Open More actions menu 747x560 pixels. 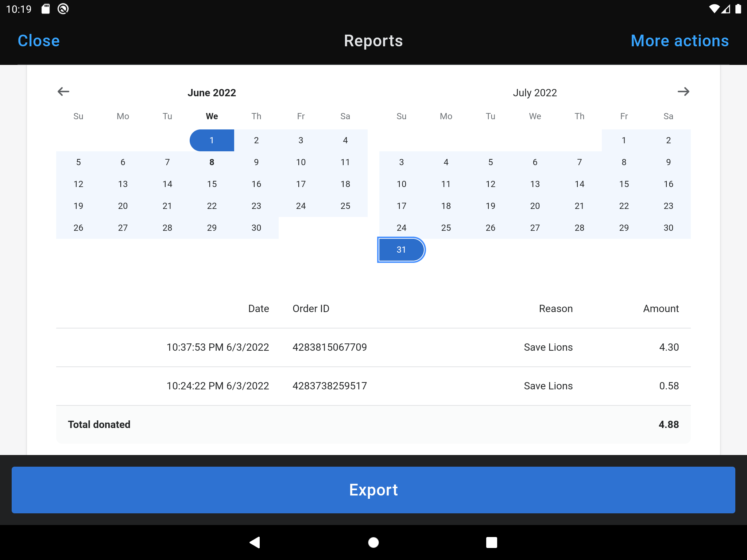point(680,40)
